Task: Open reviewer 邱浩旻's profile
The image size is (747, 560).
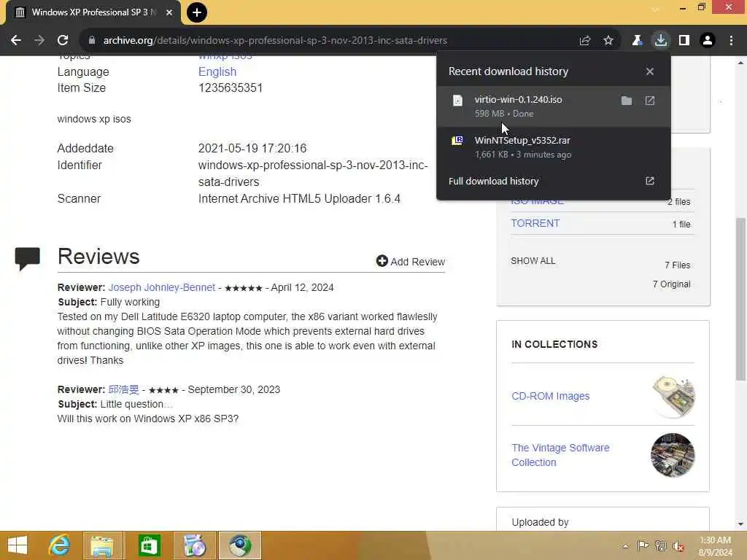Action: [x=123, y=389]
